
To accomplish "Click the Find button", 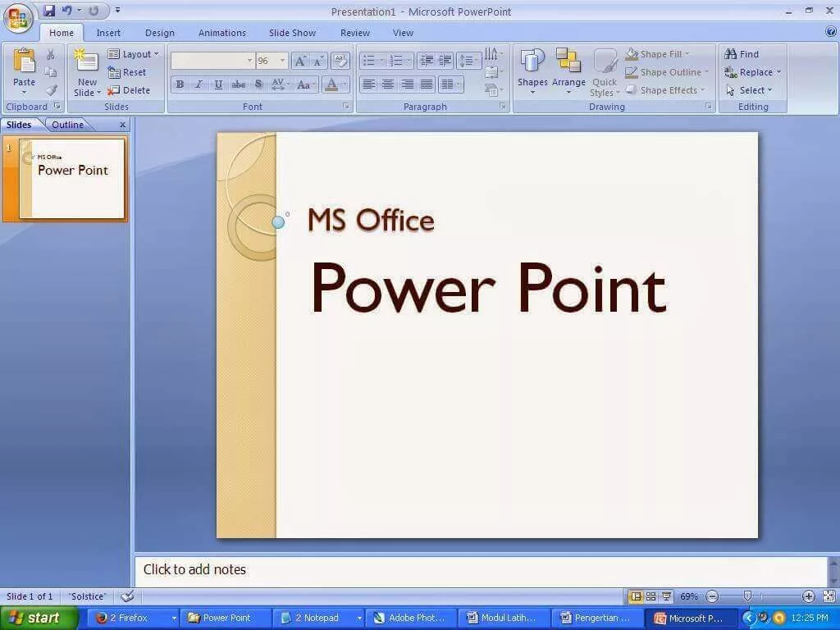I will (x=742, y=54).
